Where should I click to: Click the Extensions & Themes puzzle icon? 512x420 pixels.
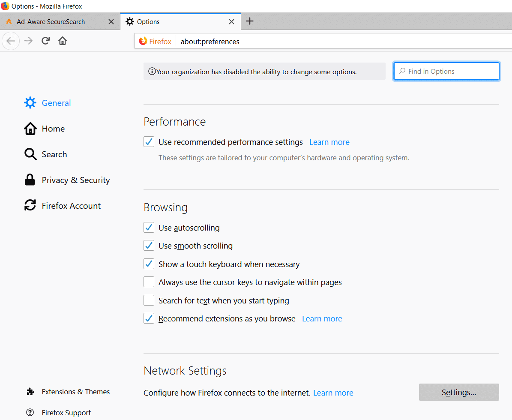click(30, 392)
